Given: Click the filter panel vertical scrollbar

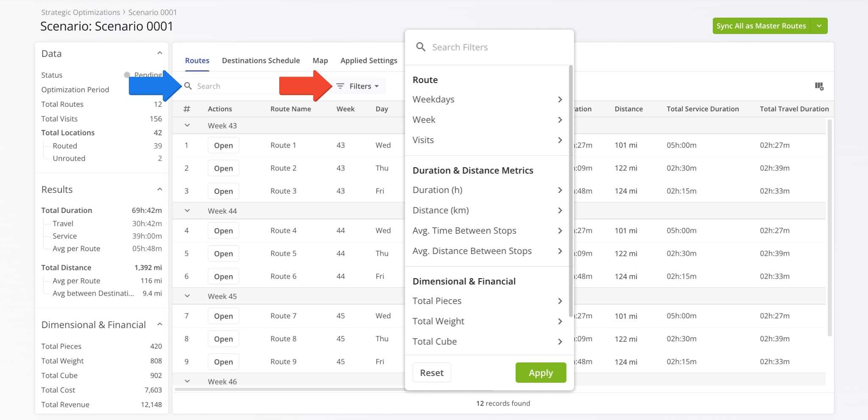Looking at the screenshot, I should coord(570,191).
